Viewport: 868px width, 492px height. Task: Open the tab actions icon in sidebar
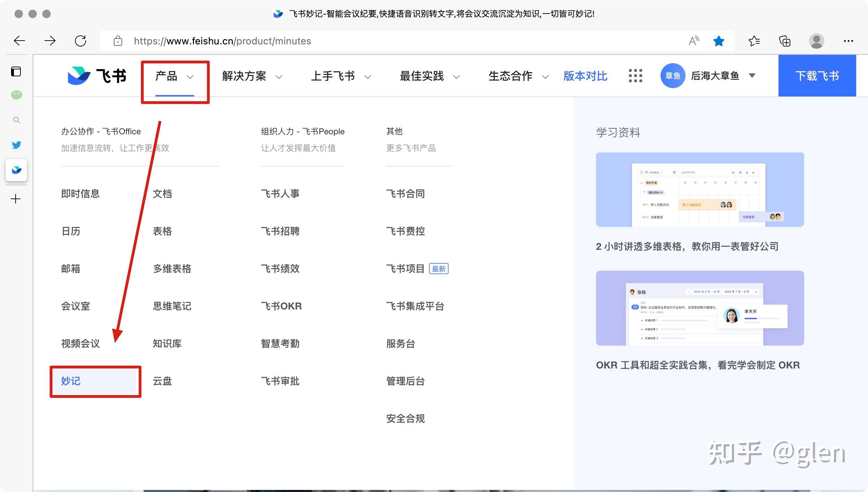tap(16, 71)
